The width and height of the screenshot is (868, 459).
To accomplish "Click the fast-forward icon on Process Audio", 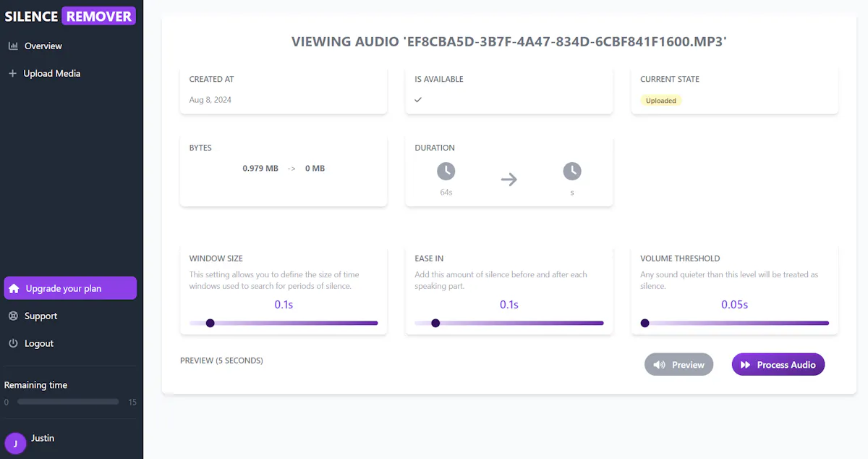I will pos(745,365).
